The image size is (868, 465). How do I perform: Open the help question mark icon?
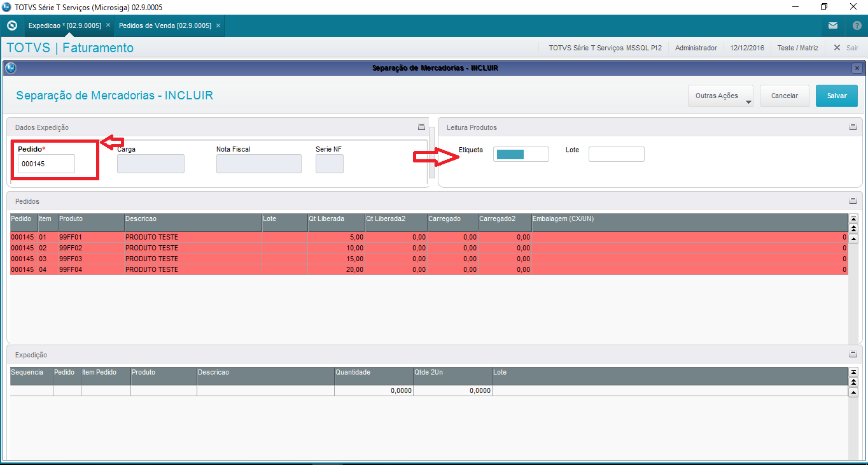tap(857, 26)
